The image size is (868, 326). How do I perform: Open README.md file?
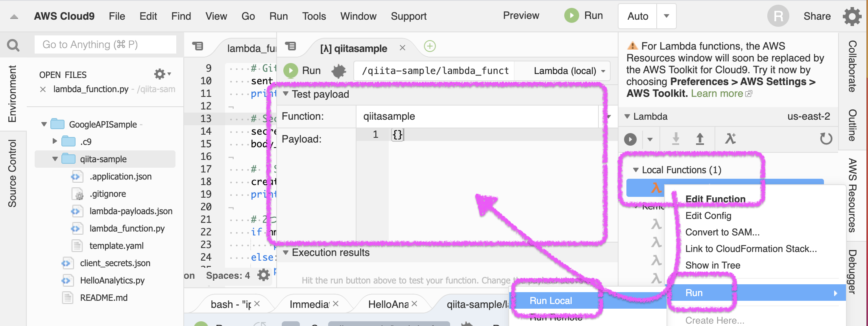(x=104, y=298)
